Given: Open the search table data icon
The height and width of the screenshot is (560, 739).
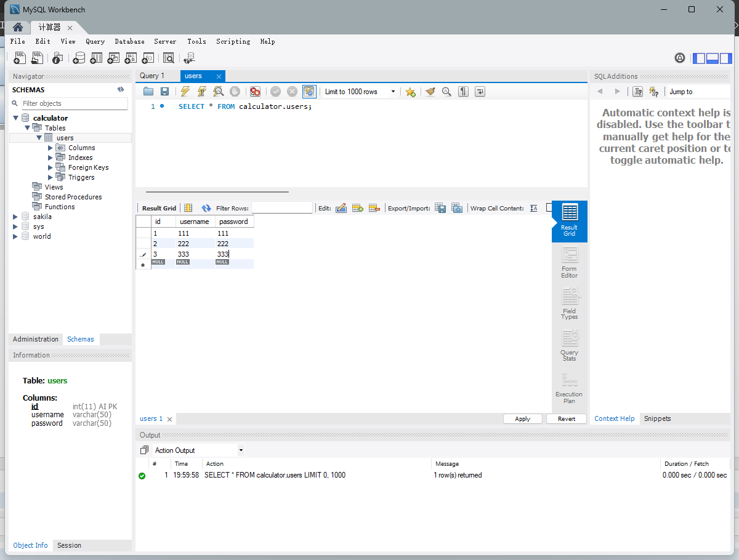Looking at the screenshot, I should pos(168,58).
